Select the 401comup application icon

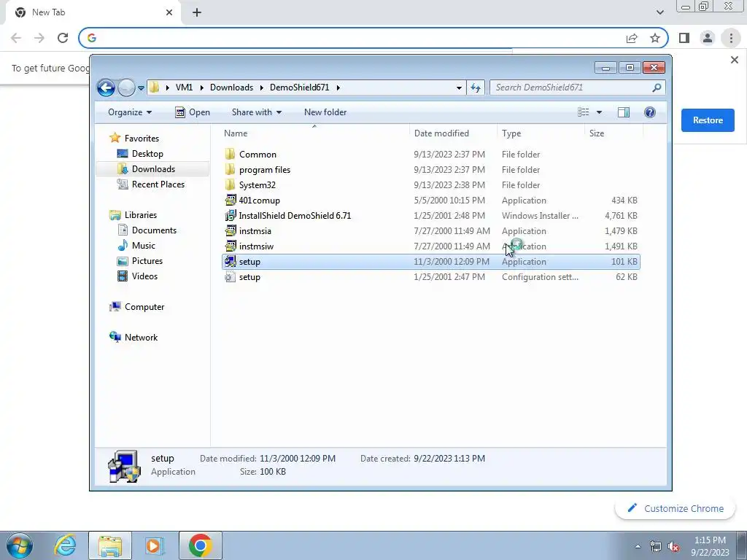231,200
